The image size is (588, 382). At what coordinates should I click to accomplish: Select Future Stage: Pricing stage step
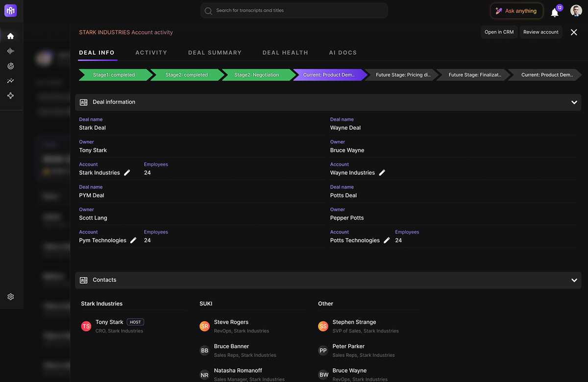[x=402, y=75]
